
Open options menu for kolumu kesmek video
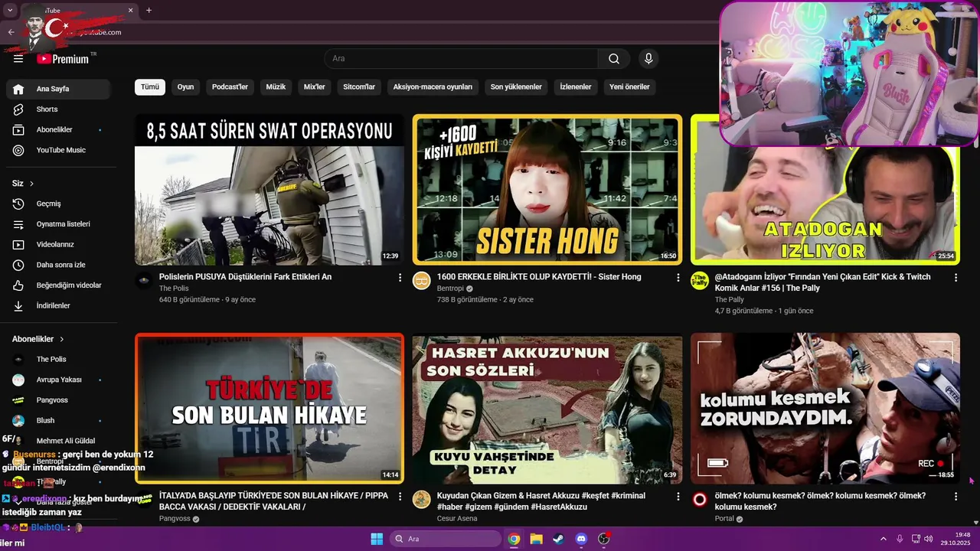coord(955,497)
